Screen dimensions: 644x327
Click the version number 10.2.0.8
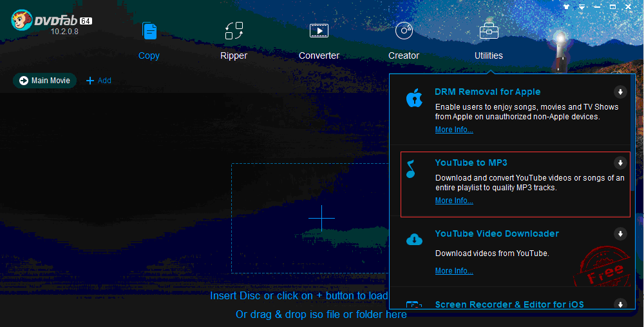pos(64,31)
